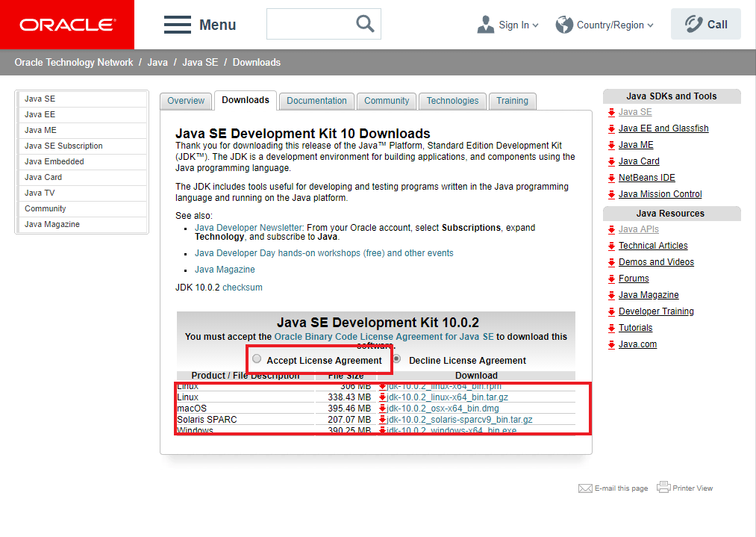Click download icon for solaris-sparcv9 tar.gz

click(382, 419)
